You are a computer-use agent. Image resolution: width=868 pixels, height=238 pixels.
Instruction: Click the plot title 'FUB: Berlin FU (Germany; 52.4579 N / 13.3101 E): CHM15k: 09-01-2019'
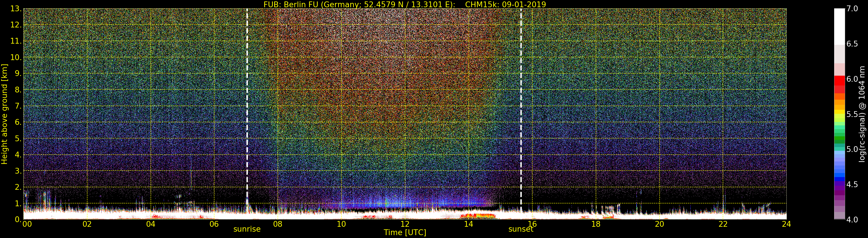pos(404,4)
